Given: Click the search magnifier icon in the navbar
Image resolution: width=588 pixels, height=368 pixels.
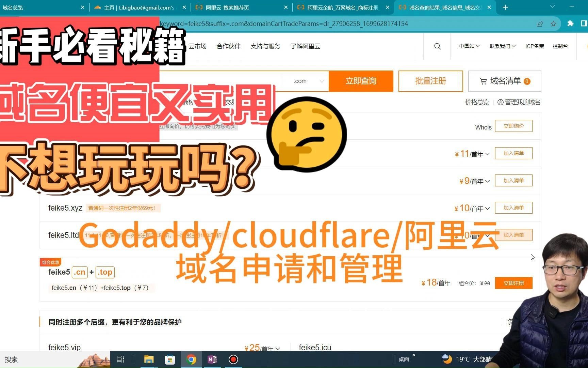Looking at the screenshot, I should [437, 46].
